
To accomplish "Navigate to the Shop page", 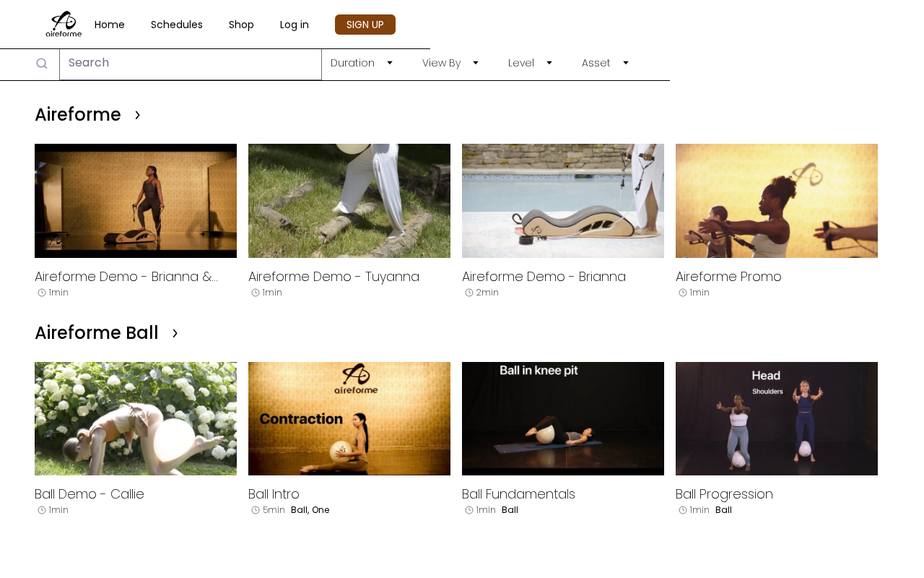I will coord(241,25).
